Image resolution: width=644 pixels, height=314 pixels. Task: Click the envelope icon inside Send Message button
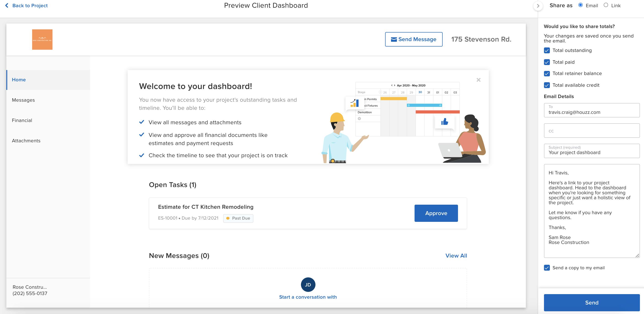click(394, 39)
